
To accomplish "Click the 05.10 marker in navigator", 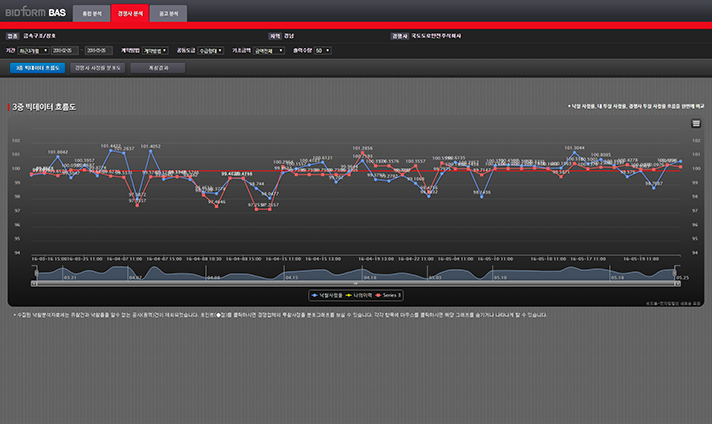I will (500, 277).
